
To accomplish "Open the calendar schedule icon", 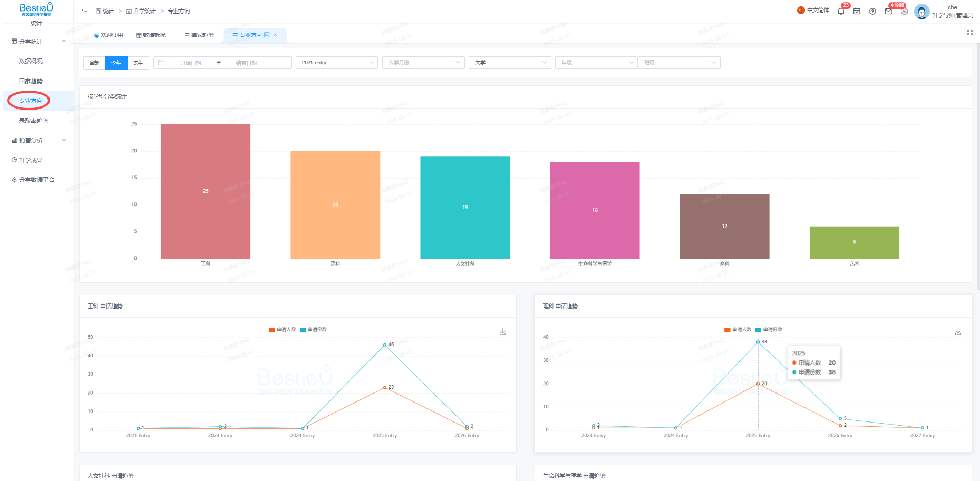I will point(857,11).
